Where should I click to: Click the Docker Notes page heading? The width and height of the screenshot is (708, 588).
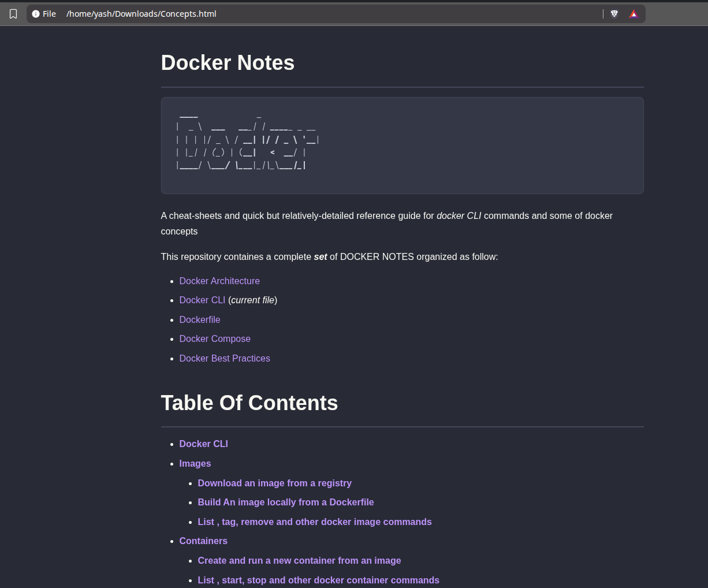pos(228,62)
